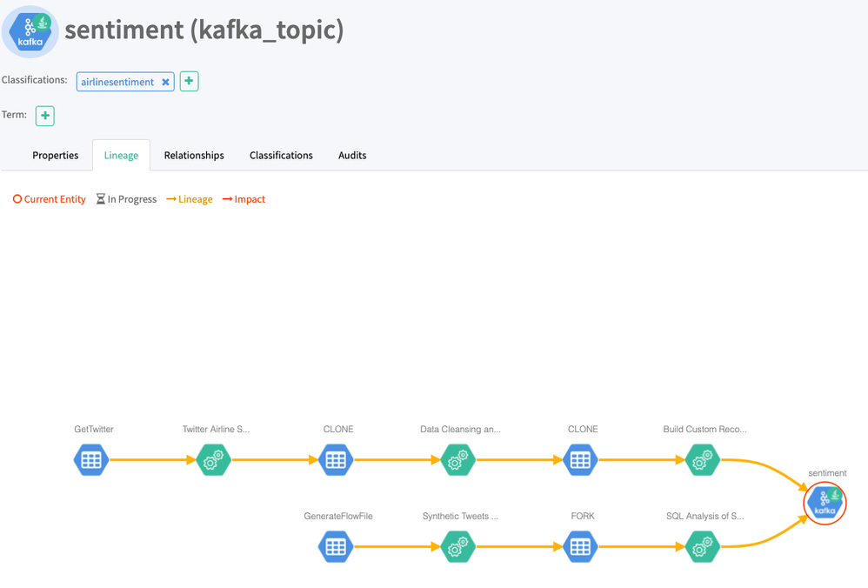868x588 pixels.
Task: Open the SQL Analysis process node
Action: (x=702, y=546)
